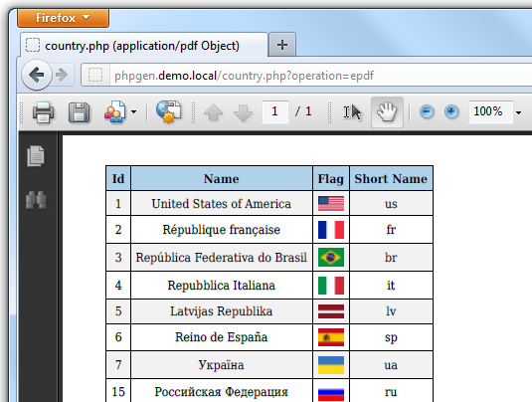Click United States of America cell
Screen dimensions: 532x402
coord(221,203)
